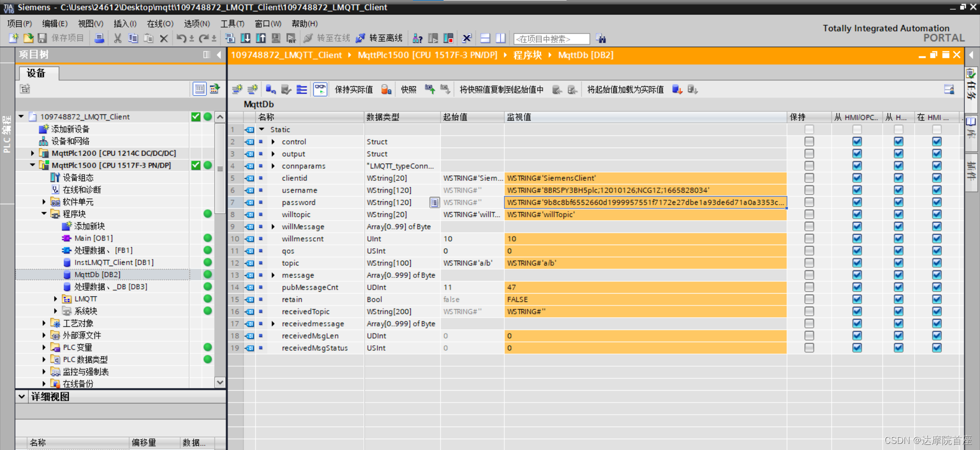Uncheck HMI/OPC accessible checkbox for username

(x=857, y=190)
